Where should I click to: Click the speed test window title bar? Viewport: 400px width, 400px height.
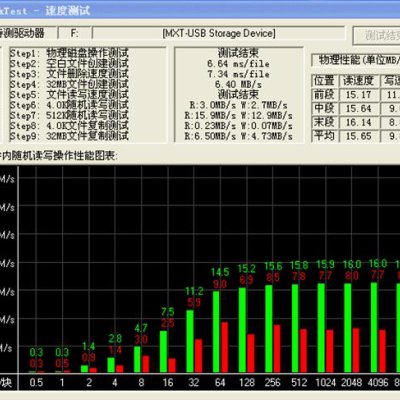200,9
